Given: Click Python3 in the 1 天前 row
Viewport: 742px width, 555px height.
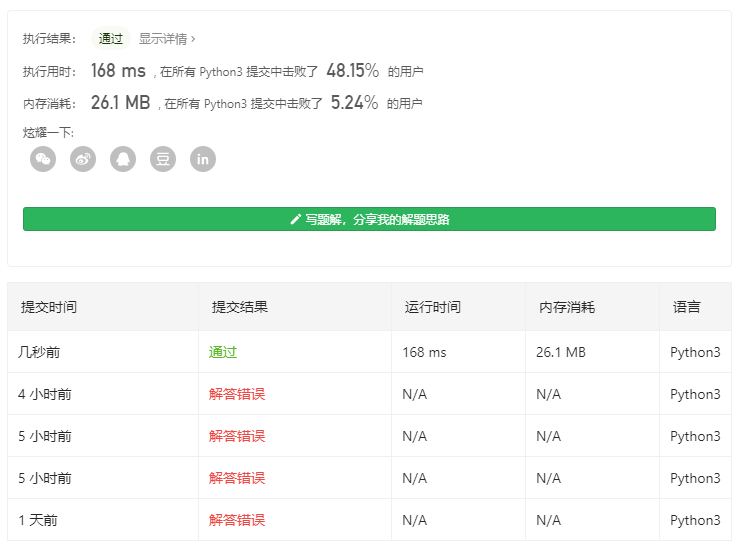Looking at the screenshot, I should point(695,520).
